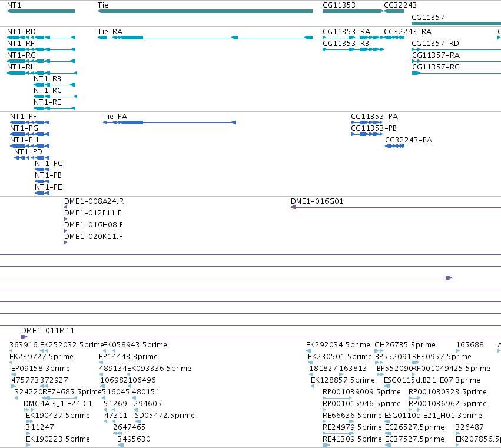The width and height of the screenshot is (501, 448).
Task: Select EST EC37527.5prime
Action: click(414, 439)
